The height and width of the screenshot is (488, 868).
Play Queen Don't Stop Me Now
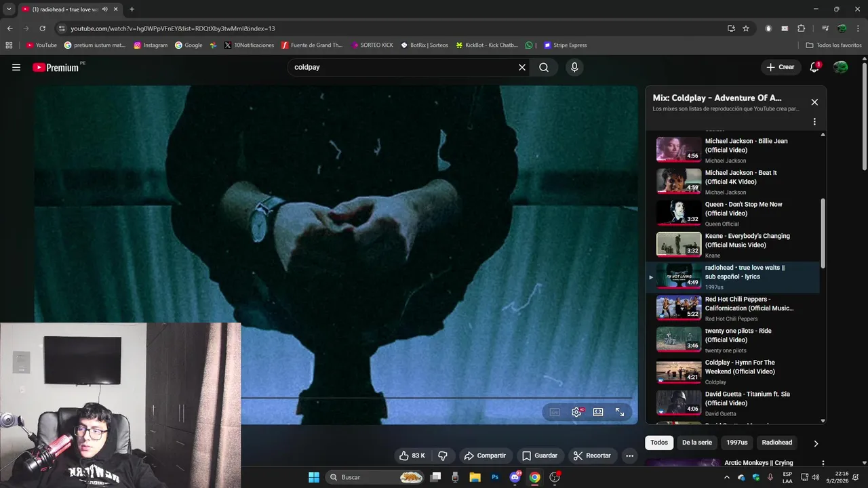coord(732,213)
